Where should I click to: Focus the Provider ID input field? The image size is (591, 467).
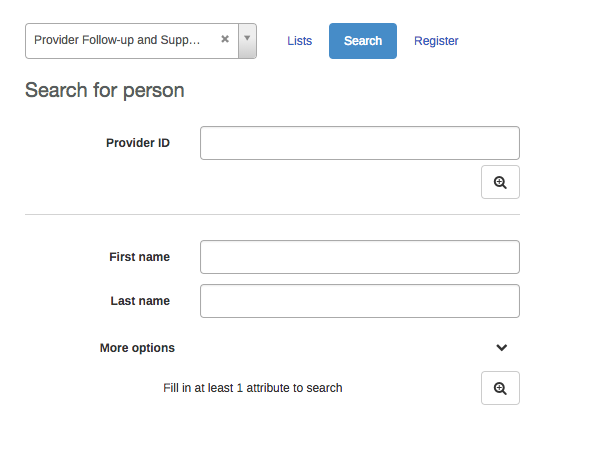click(360, 143)
